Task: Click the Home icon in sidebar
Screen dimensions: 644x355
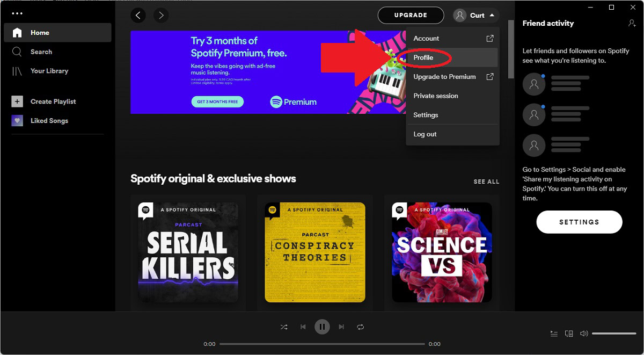Action: click(x=17, y=33)
